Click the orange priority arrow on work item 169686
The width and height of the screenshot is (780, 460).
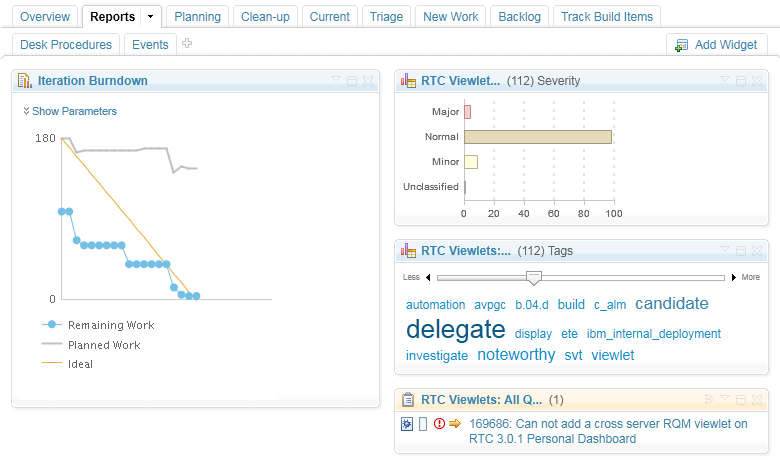coord(455,424)
